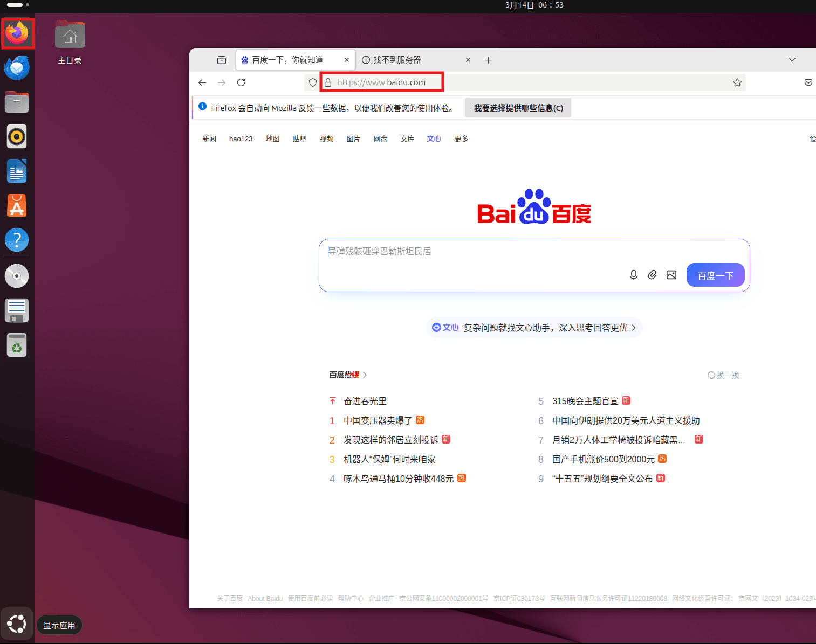Image resolution: width=816 pixels, height=644 pixels.
Task: Click the Firefox forward arrow
Action: pos(222,82)
